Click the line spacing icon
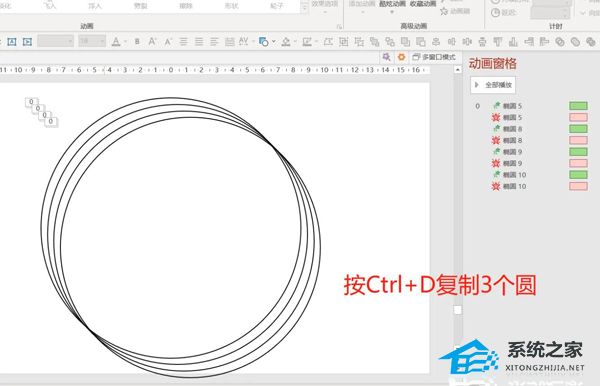This screenshot has height=386, width=600. pos(229,41)
